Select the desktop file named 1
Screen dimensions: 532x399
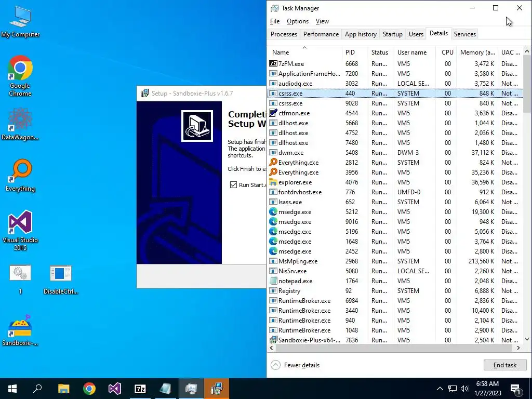point(20,279)
